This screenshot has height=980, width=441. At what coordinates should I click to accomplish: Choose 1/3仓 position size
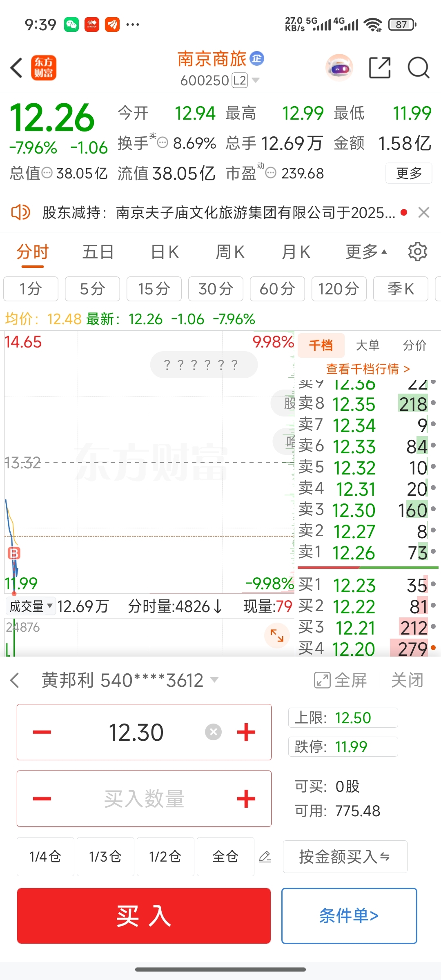pyautogui.click(x=105, y=856)
